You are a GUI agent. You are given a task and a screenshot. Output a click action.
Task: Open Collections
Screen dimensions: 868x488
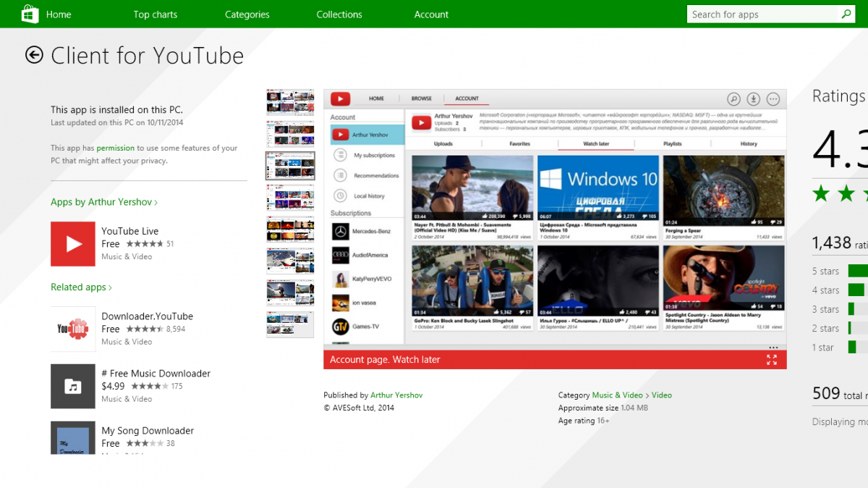tap(339, 14)
